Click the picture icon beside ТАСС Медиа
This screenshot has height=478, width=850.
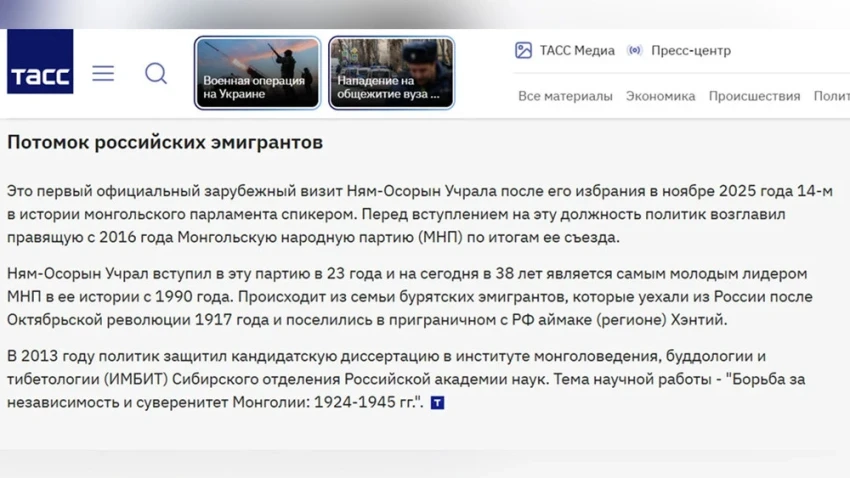coord(523,50)
